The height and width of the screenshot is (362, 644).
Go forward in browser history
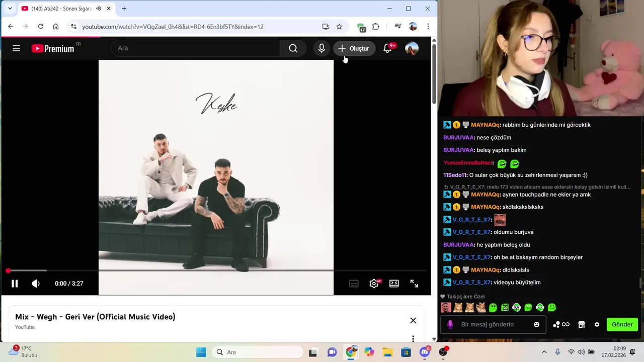(x=25, y=27)
